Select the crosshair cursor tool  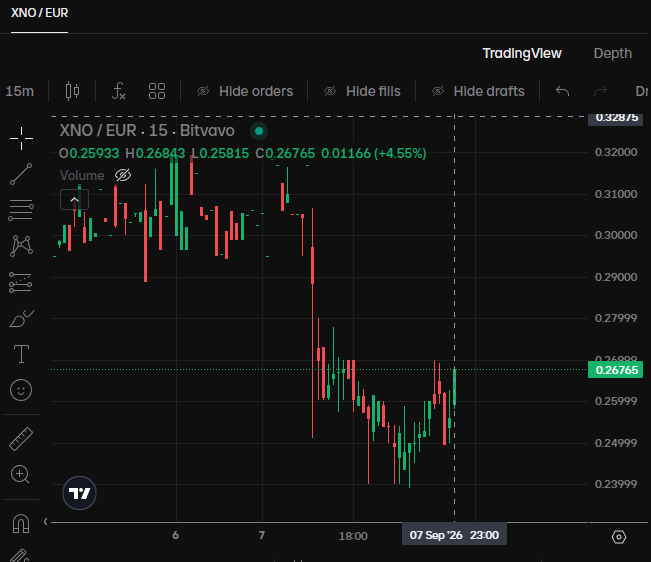tap(21, 138)
